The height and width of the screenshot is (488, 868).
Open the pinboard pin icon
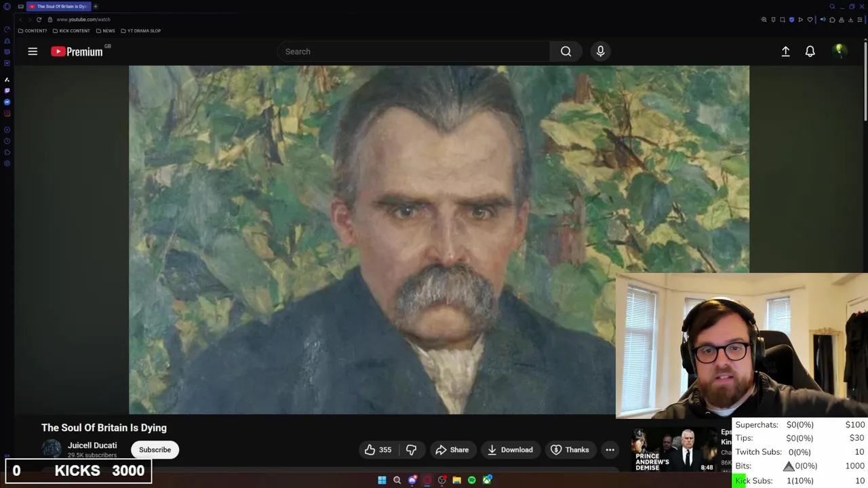click(x=773, y=20)
